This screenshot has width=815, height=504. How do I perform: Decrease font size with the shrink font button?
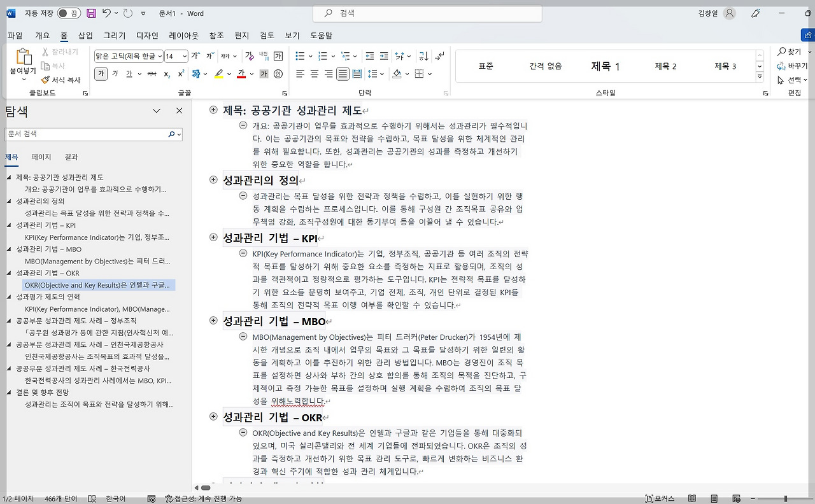209,56
